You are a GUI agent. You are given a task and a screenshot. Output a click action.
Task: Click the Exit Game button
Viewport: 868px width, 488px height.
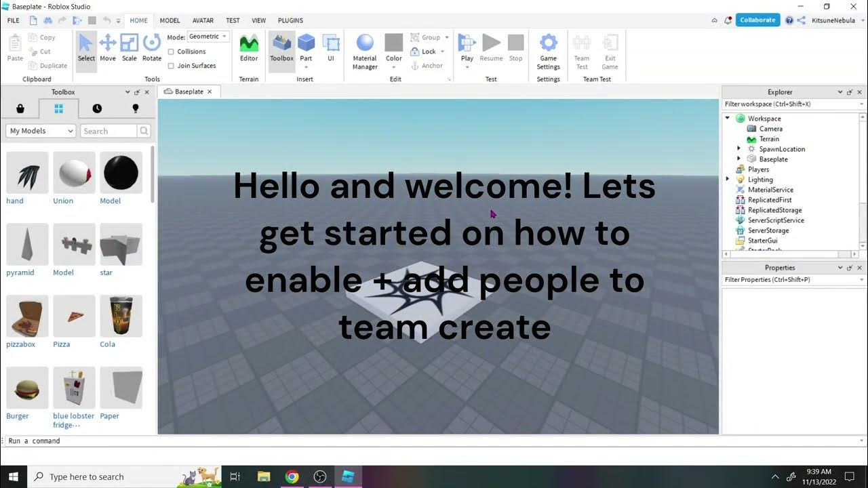point(610,52)
